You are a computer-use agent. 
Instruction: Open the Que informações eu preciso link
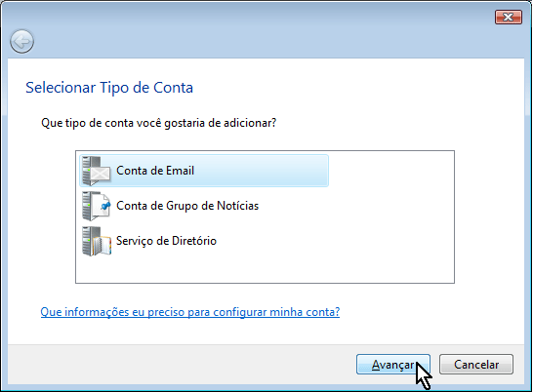pos(190,312)
